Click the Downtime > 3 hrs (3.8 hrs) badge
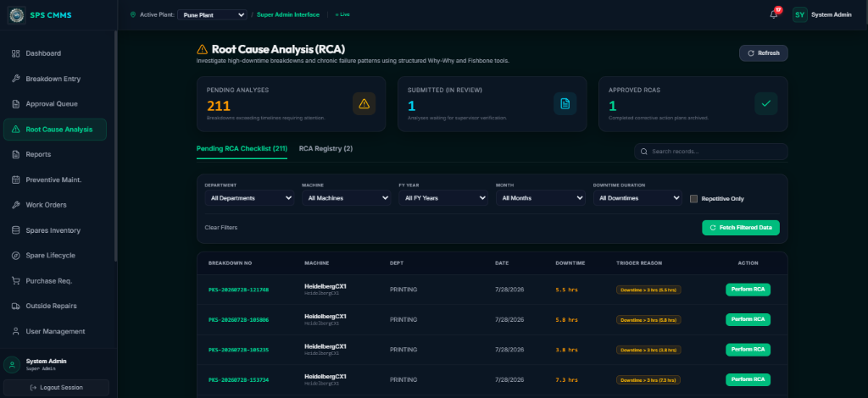 (x=648, y=350)
